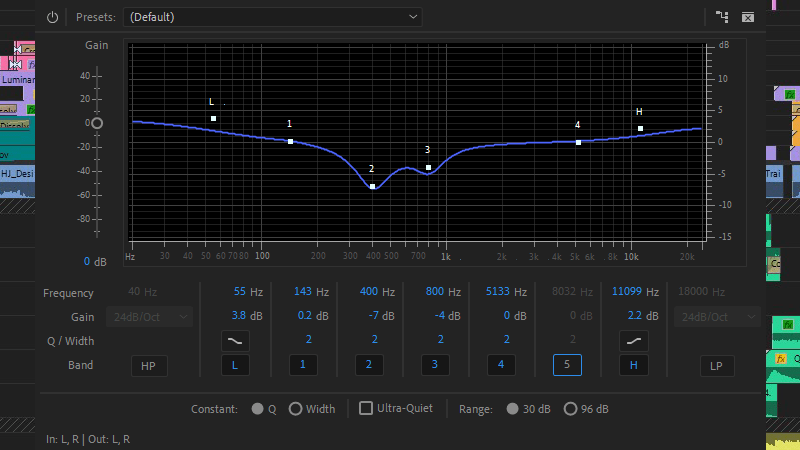Toggle the LP band button
This screenshot has height=450, width=800.
coord(716,366)
